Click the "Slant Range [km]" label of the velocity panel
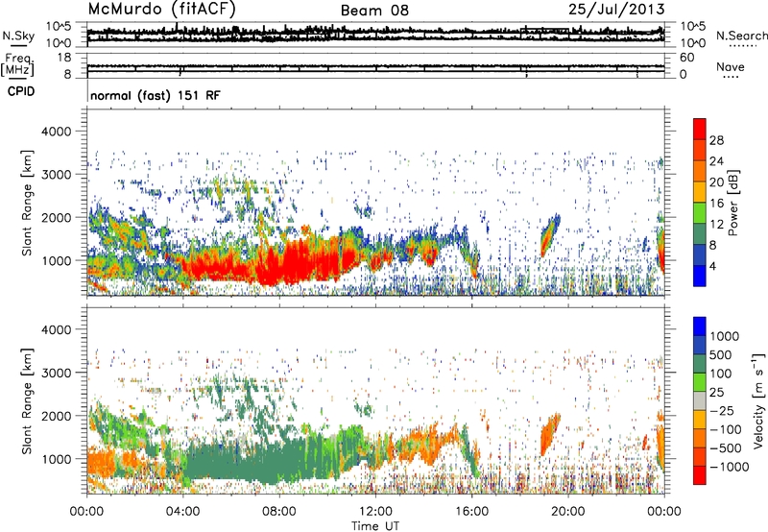768x532 pixels. click(x=27, y=400)
